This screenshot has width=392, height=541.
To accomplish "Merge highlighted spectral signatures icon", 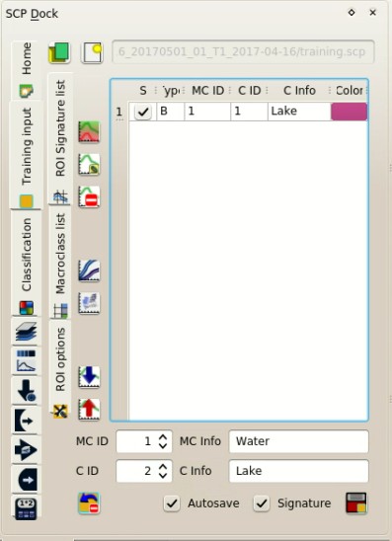I will click(89, 131).
